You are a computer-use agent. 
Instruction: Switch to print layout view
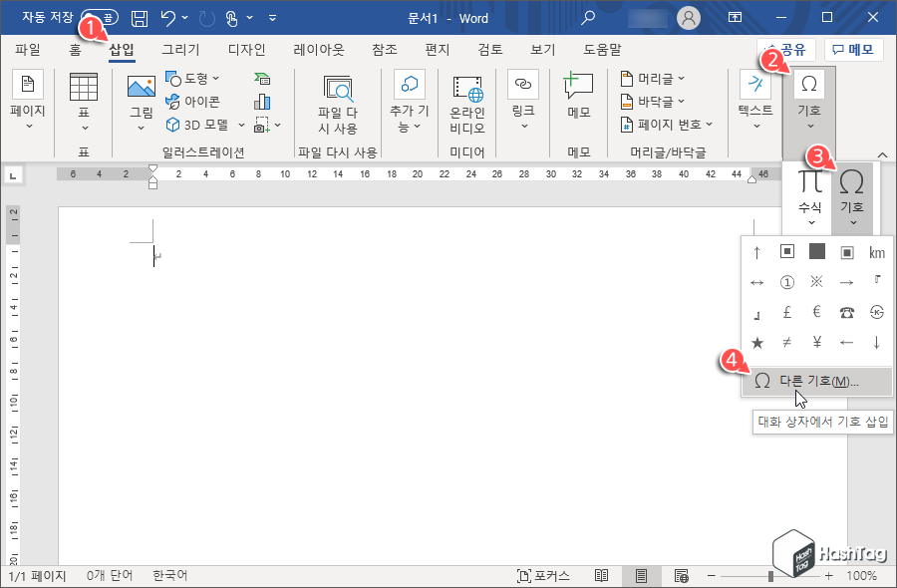click(641, 575)
